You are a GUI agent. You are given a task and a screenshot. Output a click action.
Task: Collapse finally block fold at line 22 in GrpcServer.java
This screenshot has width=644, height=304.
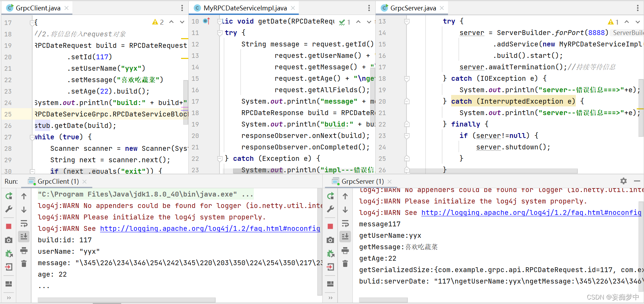tap(407, 124)
